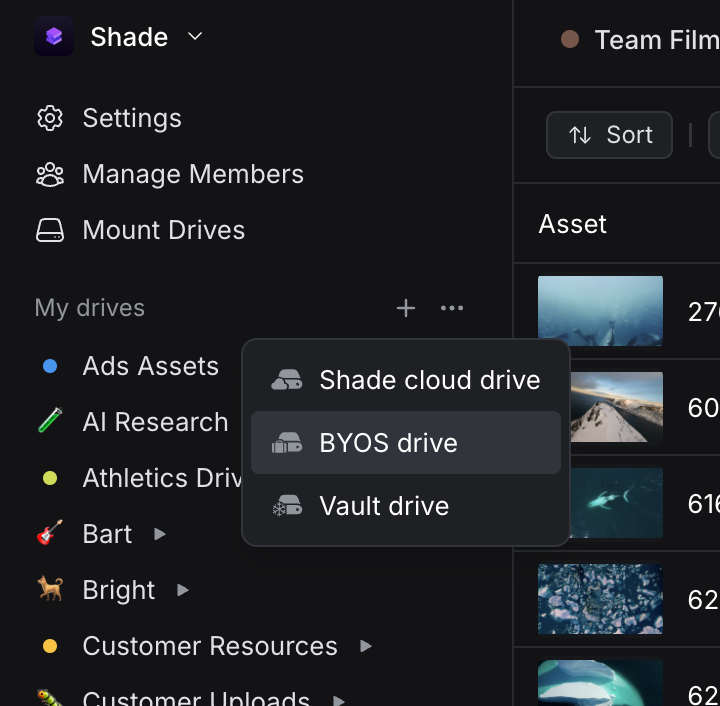Open Settings from the sidebar
The image size is (720, 706).
(x=131, y=118)
